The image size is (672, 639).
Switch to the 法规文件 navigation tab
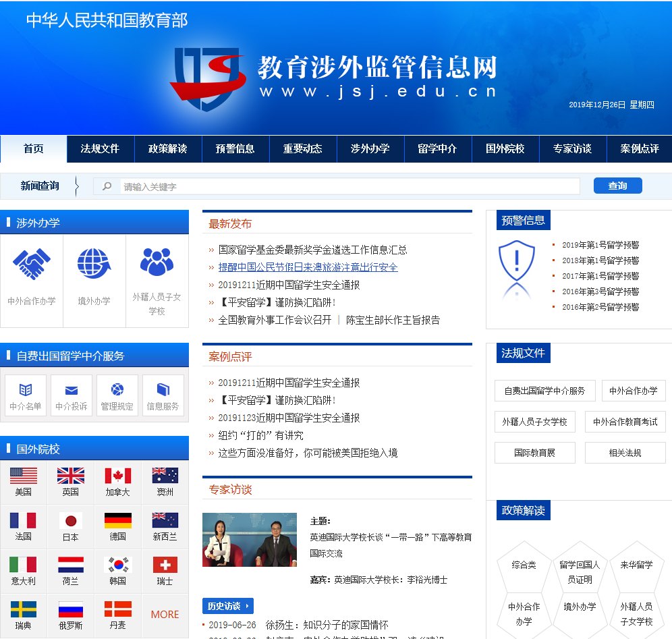click(x=101, y=149)
